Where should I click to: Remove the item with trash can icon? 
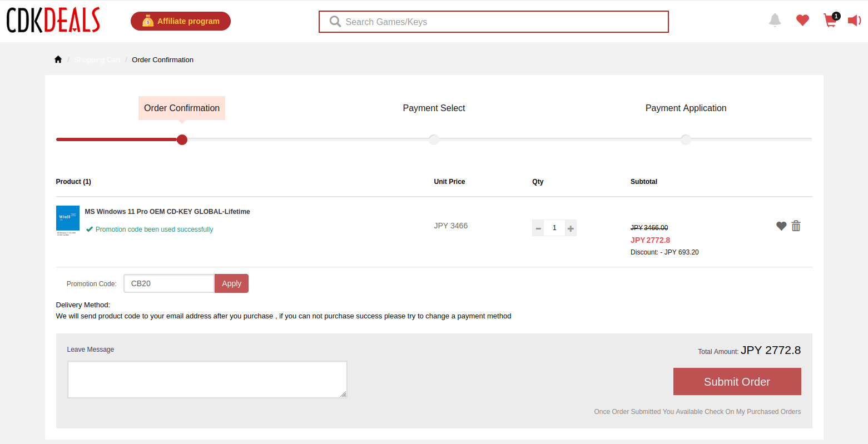[x=796, y=226]
